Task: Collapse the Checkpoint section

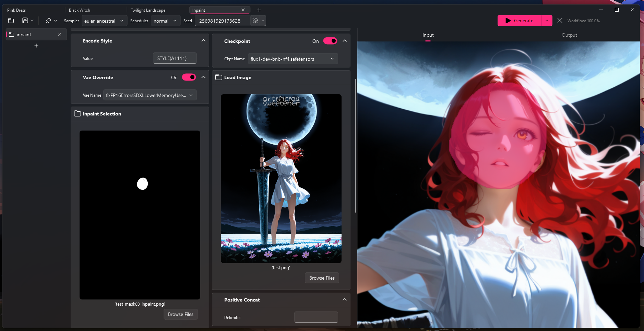Action: (x=345, y=41)
